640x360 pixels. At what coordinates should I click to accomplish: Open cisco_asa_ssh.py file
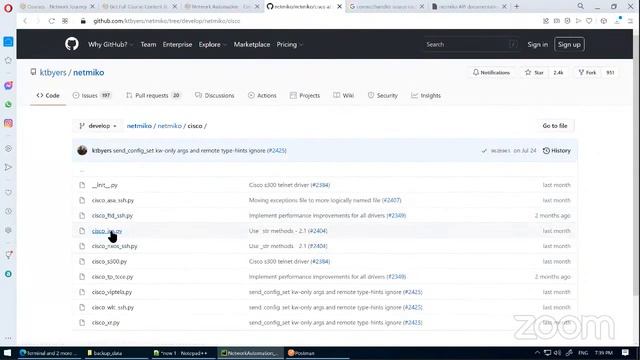point(113,200)
